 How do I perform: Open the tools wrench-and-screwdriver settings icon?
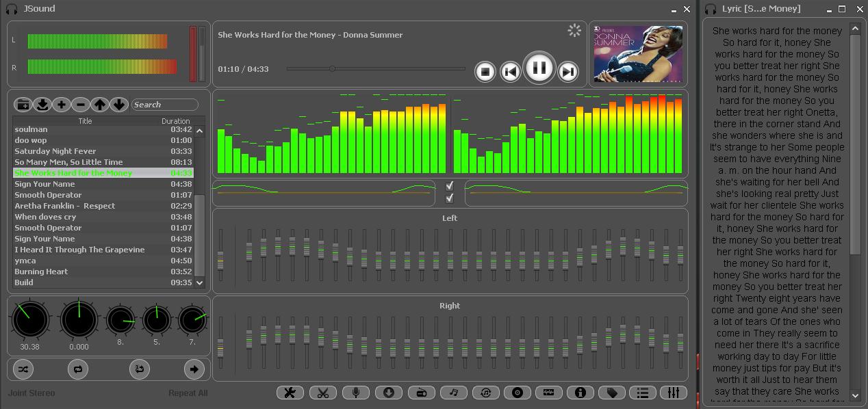click(x=290, y=393)
